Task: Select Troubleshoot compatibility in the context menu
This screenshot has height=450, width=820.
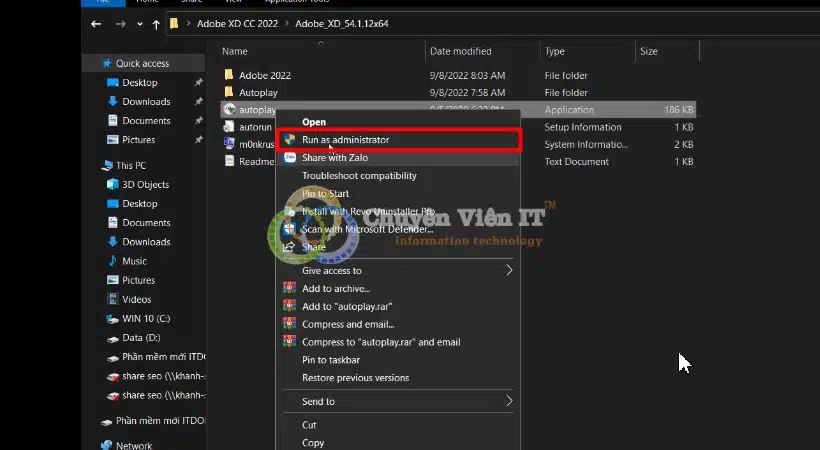Action: click(359, 176)
